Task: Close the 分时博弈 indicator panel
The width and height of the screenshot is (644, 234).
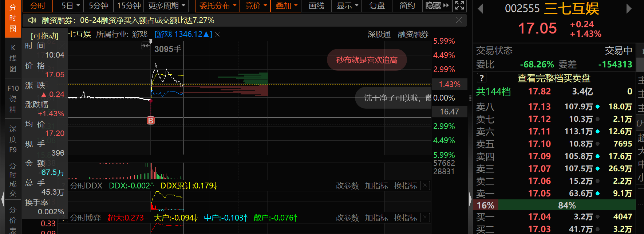Action: point(425,218)
